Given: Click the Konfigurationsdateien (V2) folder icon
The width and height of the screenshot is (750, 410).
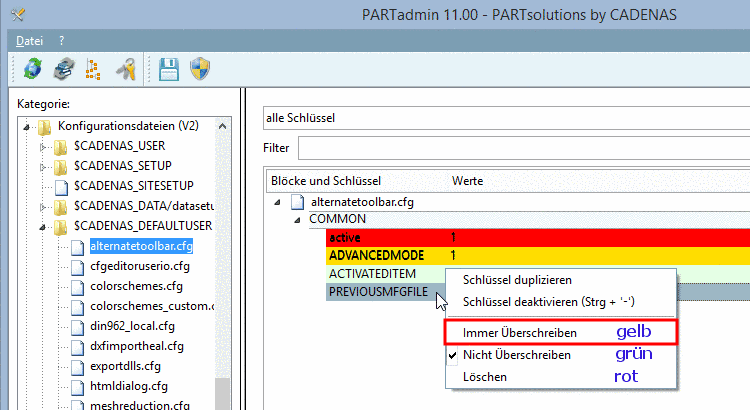Looking at the screenshot, I should click(44, 126).
